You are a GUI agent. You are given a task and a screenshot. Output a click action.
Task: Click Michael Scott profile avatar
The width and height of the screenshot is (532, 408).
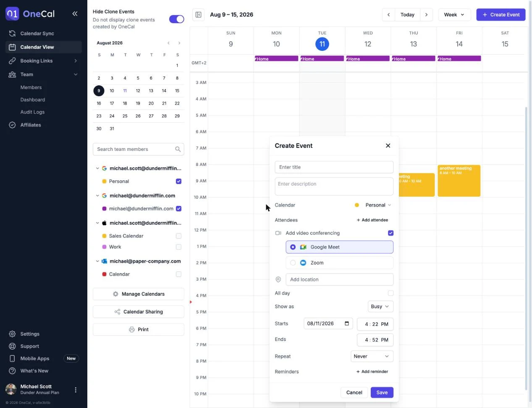11,390
